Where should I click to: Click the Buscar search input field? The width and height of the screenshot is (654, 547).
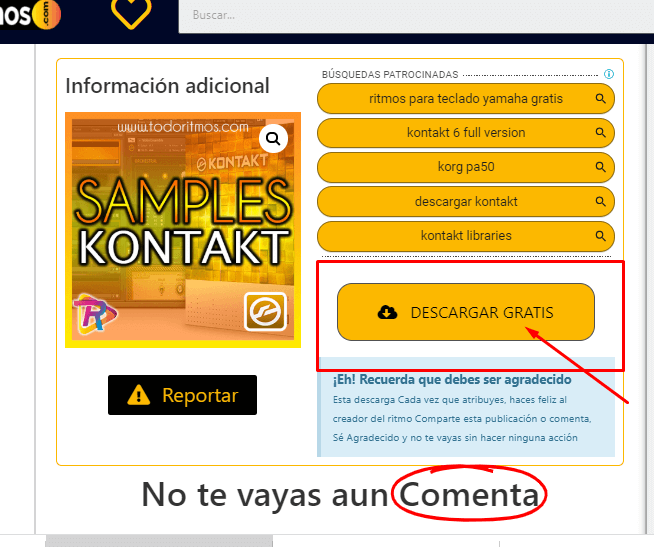[x=416, y=15]
